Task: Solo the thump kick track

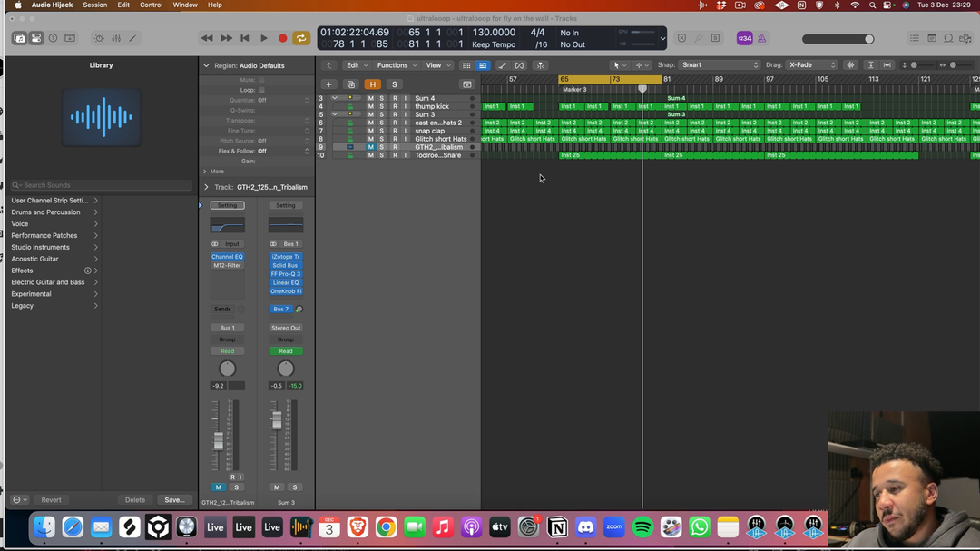Action: [x=382, y=106]
